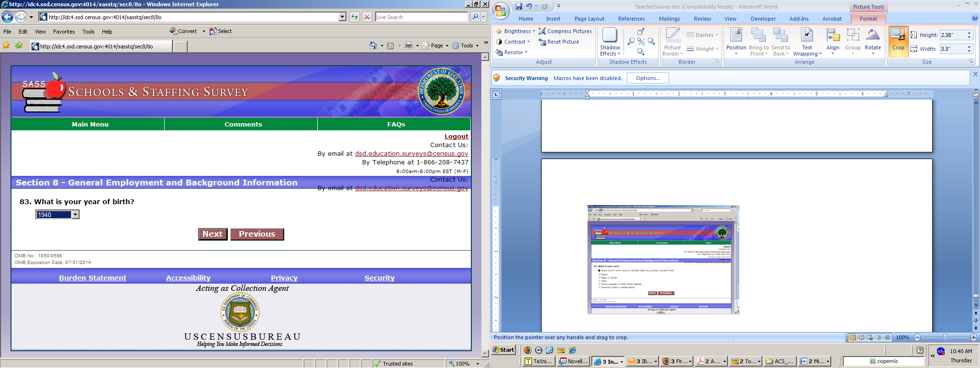The width and height of the screenshot is (980, 368).
Task: Switch Word to Draft view
Action: [888, 337]
